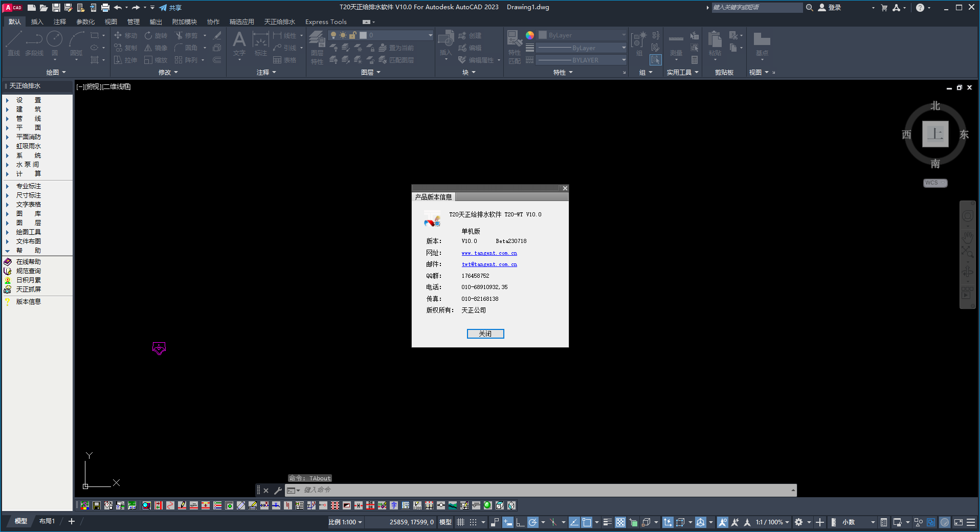Click the twt@tangent.com.cn email link
The image size is (980, 532).
coord(489,264)
